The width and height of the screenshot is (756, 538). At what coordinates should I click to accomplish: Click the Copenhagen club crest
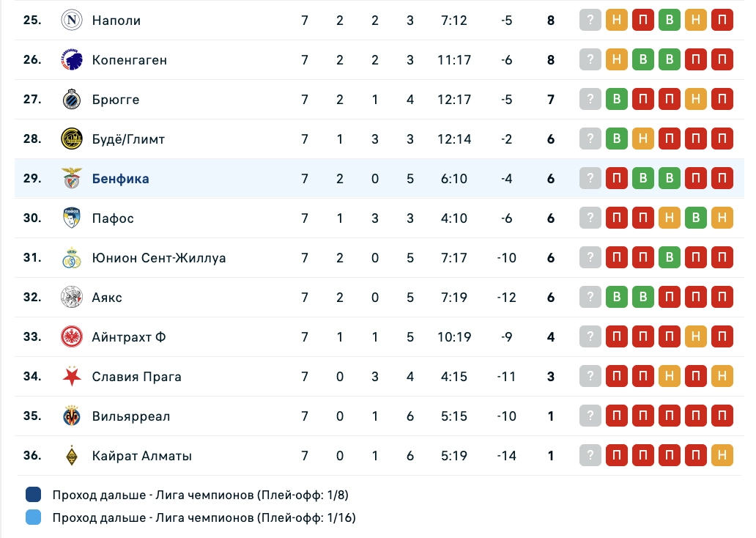click(x=72, y=60)
